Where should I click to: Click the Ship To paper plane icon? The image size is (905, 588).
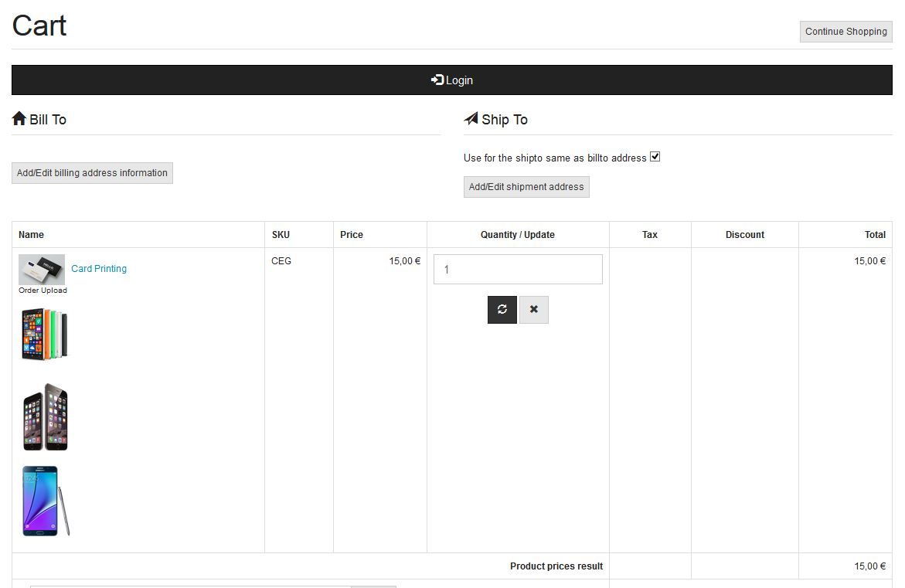click(471, 119)
